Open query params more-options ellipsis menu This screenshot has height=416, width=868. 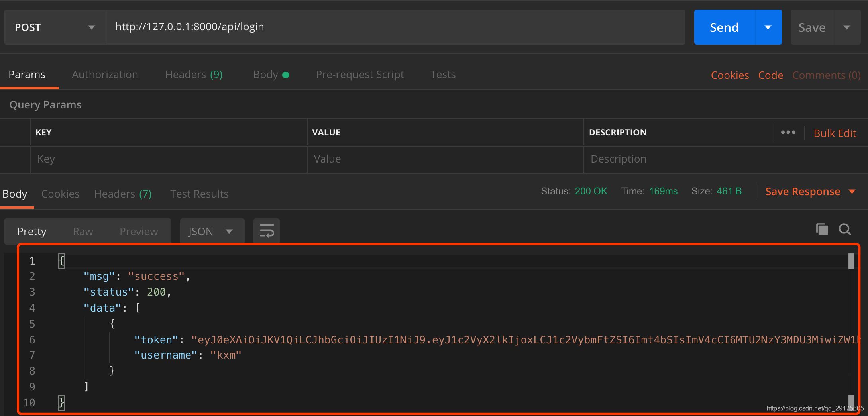click(788, 132)
